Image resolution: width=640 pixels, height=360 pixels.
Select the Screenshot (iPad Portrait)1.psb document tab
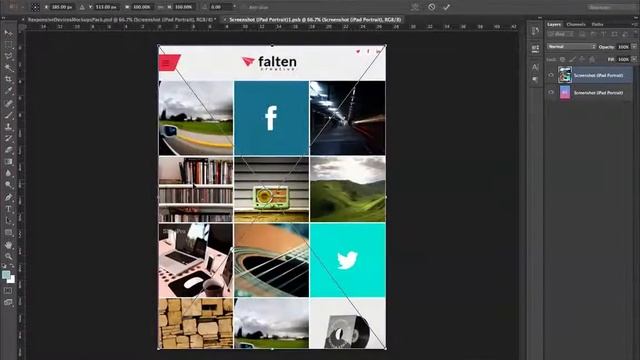pyautogui.click(x=315, y=20)
